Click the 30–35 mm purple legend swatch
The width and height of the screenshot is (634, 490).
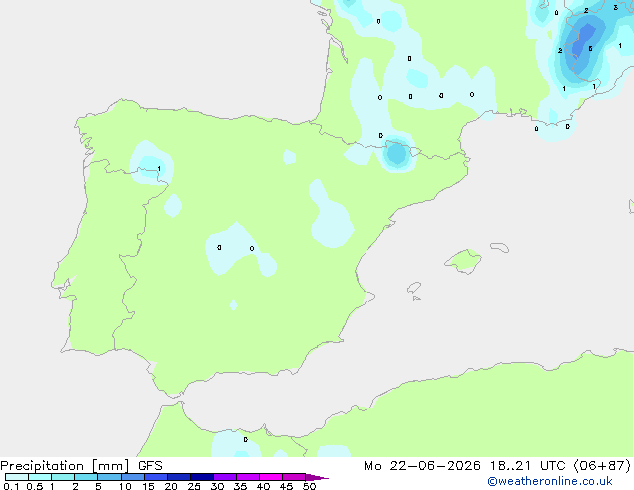coord(225,477)
